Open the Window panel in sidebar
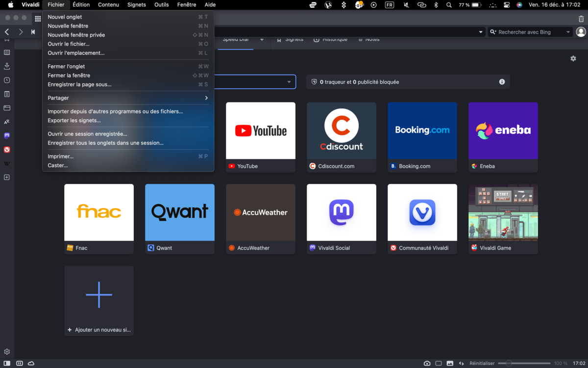 point(7,108)
